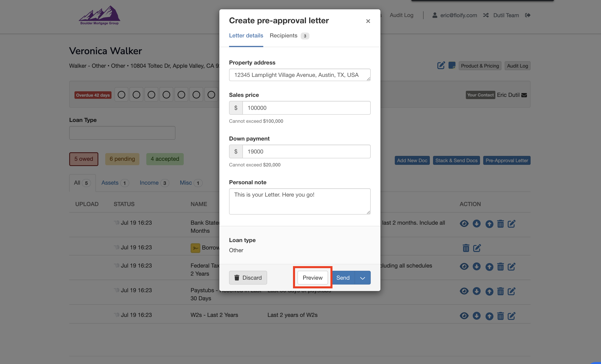
Task: Click the shuffle icon next to Dutil Team
Action: (x=486, y=15)
